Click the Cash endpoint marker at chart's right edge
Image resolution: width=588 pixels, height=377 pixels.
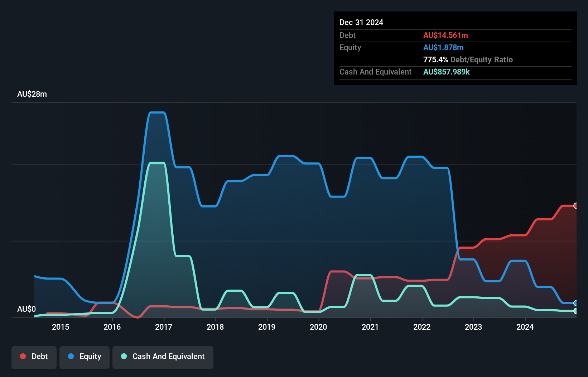click(x=576, y=312)
